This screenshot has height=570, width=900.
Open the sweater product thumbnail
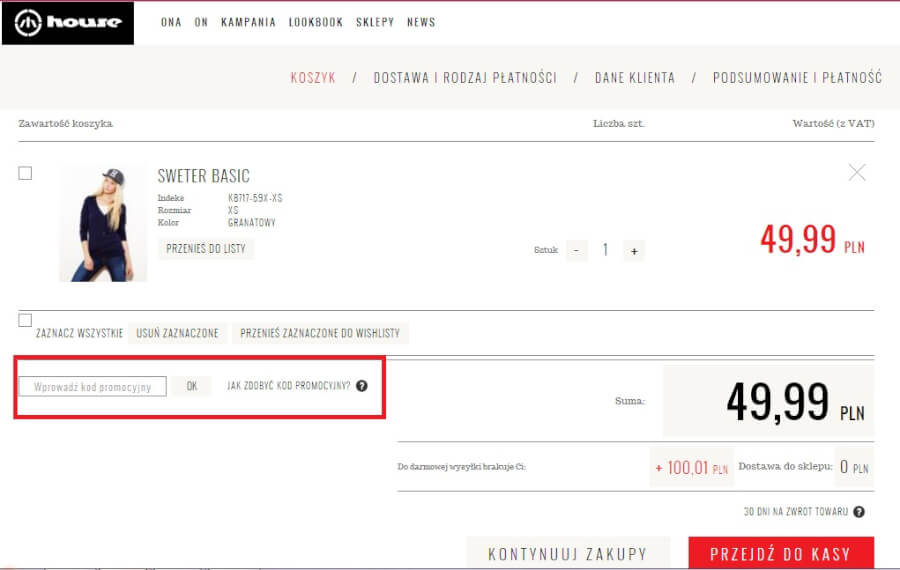tap(103, 223)
